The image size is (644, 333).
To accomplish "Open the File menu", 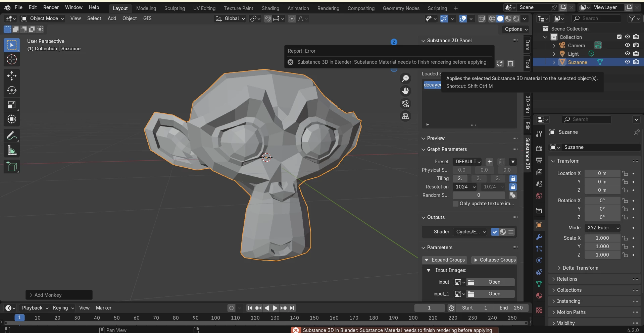I will coord(18,7).
